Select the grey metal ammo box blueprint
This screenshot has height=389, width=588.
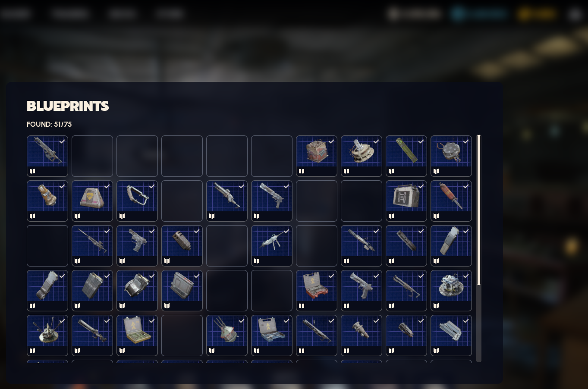[x=406, y=201]
